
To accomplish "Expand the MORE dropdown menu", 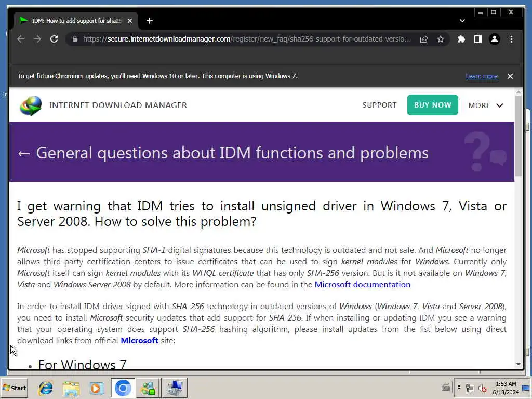I will [x=486, y=105].
